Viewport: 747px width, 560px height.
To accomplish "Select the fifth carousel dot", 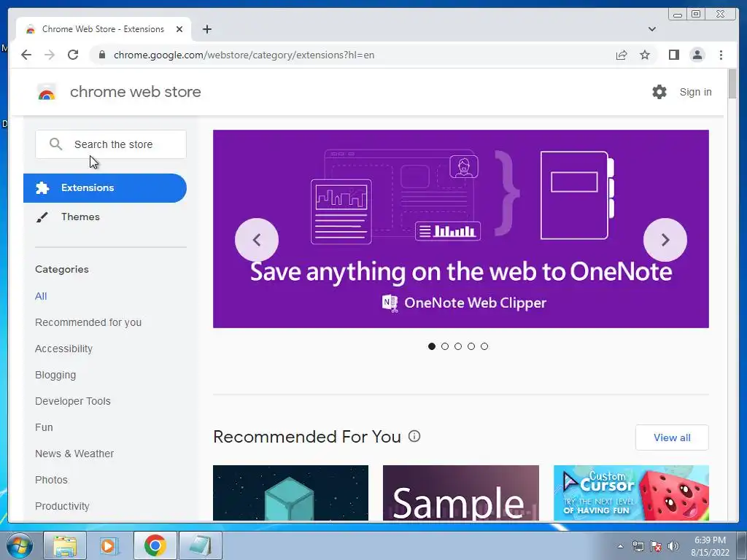I will (x=484, y=346).
